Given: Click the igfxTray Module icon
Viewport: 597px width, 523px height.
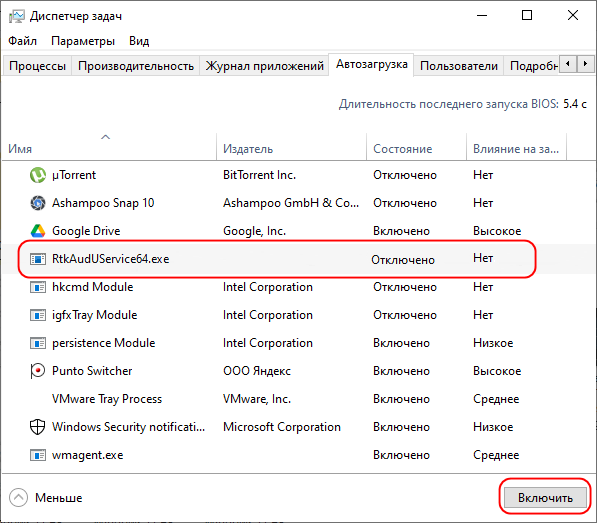Looking at the screenshot, I should tap(38, 315).
